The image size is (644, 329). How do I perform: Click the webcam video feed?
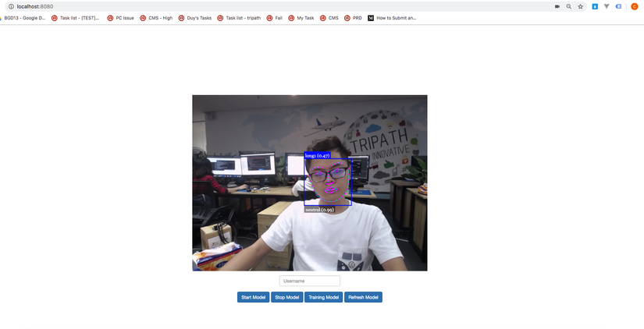(310, 183)
